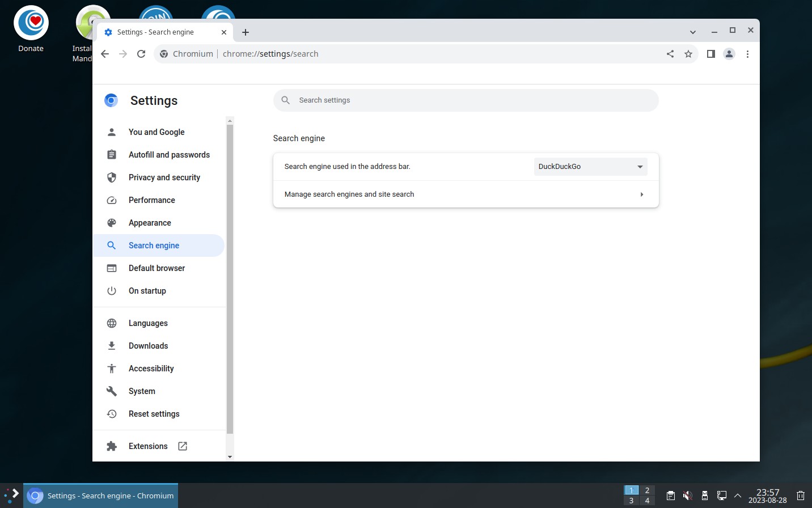The width and height of the screenshot is (812, 508).
Task: Switch to virtual desktop 2
Action: [x=647, y=490]
